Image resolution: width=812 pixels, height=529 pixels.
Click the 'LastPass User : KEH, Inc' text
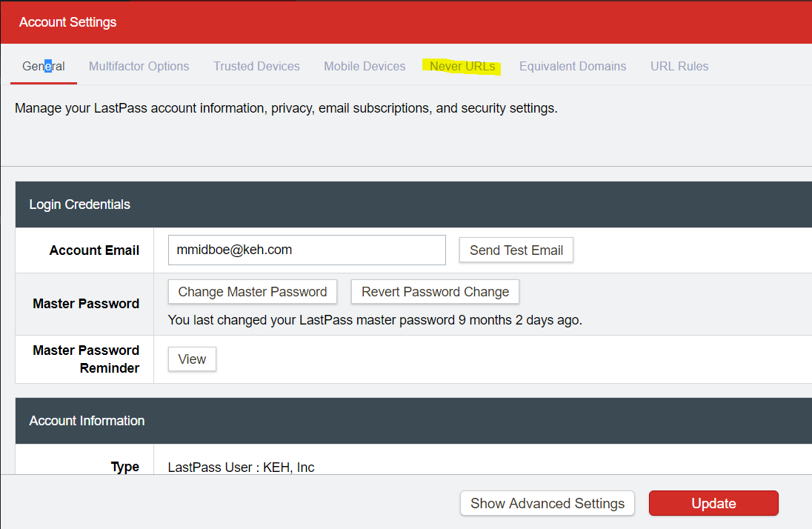(241, 468)
